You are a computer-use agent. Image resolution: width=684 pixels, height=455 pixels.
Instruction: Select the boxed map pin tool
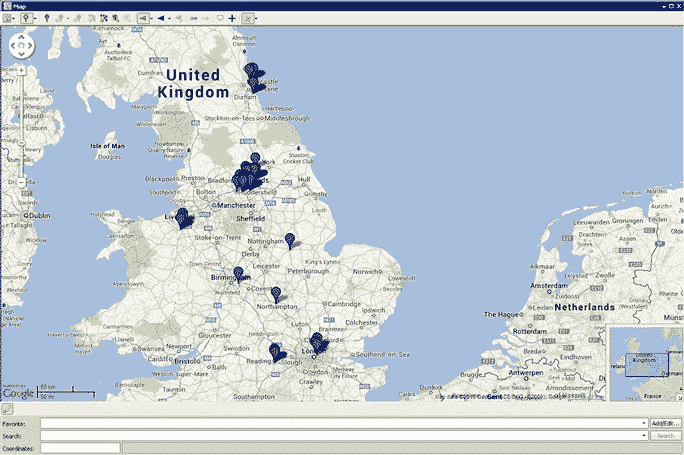coord(26,18)
